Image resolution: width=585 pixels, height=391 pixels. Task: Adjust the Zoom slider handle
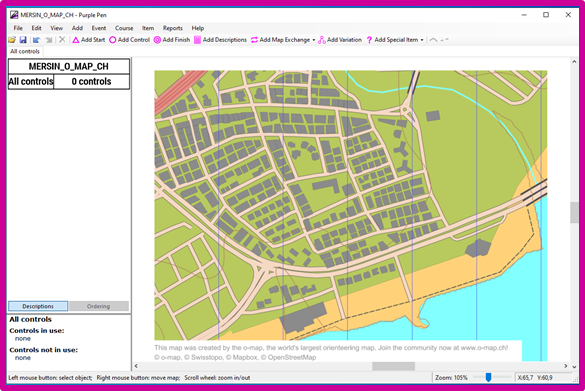(488, 378)
